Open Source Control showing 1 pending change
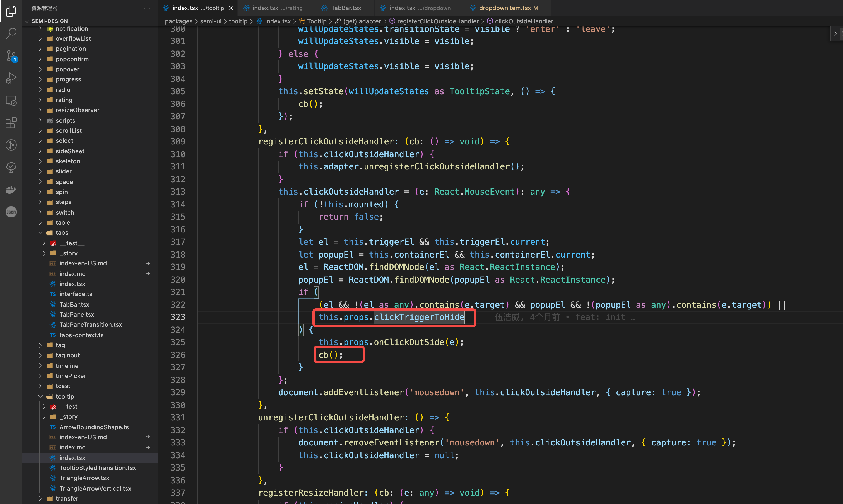Viewport: 843px width, 504px height. coord(11,56)
